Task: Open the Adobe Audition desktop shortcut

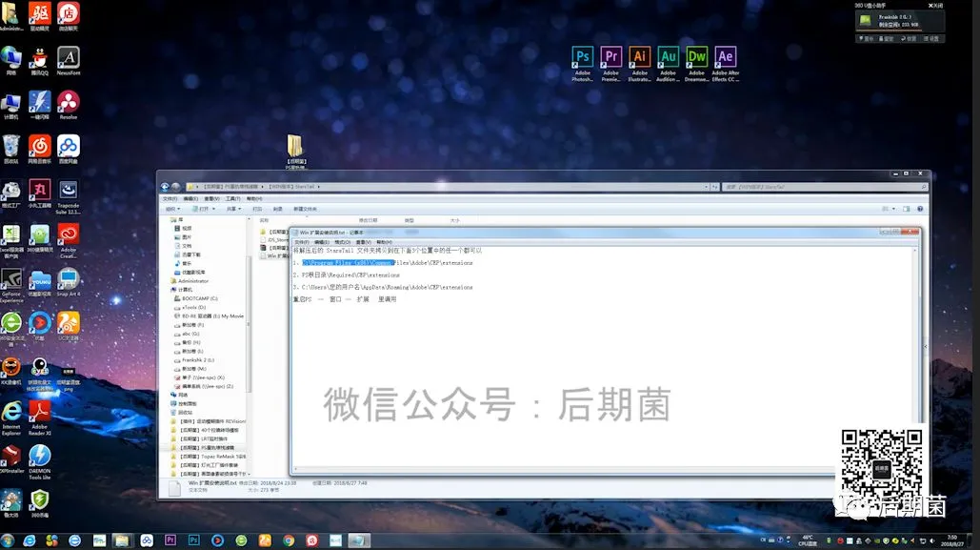Action: pos(669,64)
